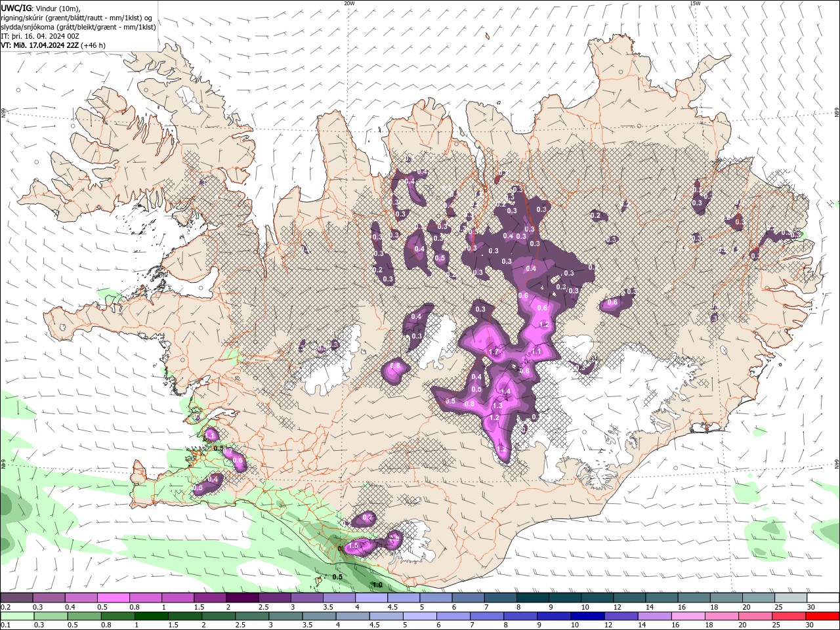The image size is (840, 630).
Task: Click the white swatch labeled 30 in top row
Action: (824, 598)
